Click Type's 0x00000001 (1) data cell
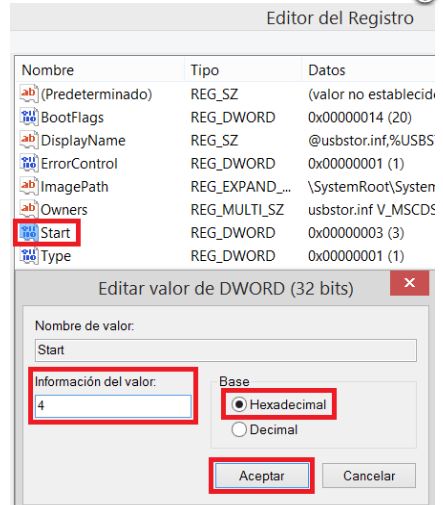Screen dimensions: 443x505 [356, 256]
